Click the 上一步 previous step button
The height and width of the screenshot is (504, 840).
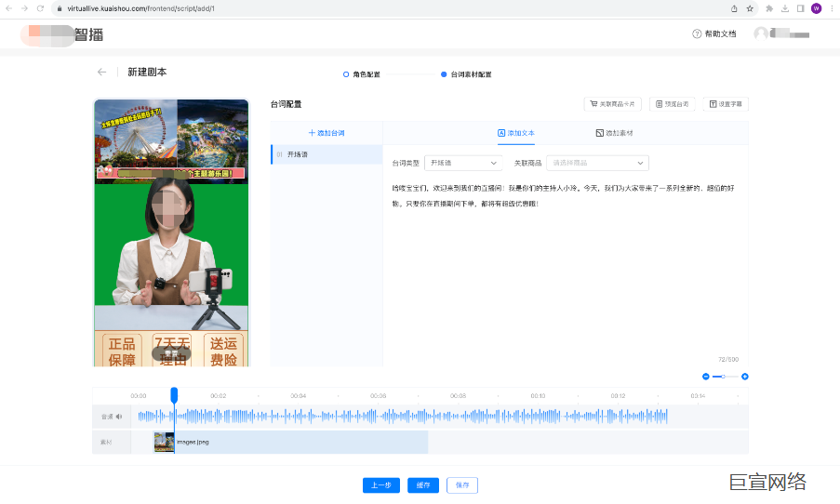pyautogui.click(x=380, y=485)
